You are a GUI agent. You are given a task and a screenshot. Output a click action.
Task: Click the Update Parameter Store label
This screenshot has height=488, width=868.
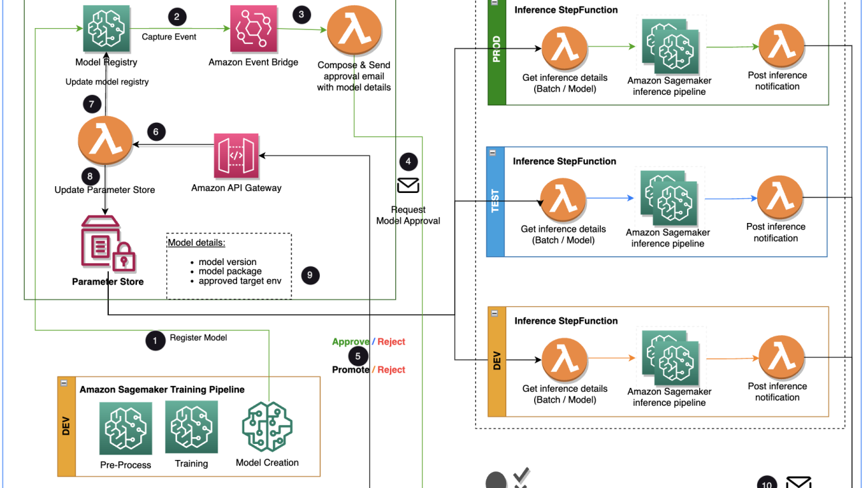(105, 190)
